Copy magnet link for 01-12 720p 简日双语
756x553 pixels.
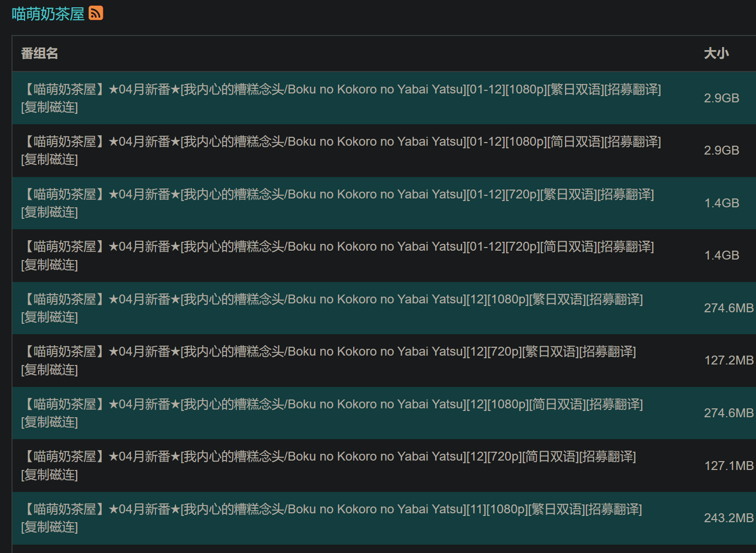pyautogui.click(x=50, y=265)
